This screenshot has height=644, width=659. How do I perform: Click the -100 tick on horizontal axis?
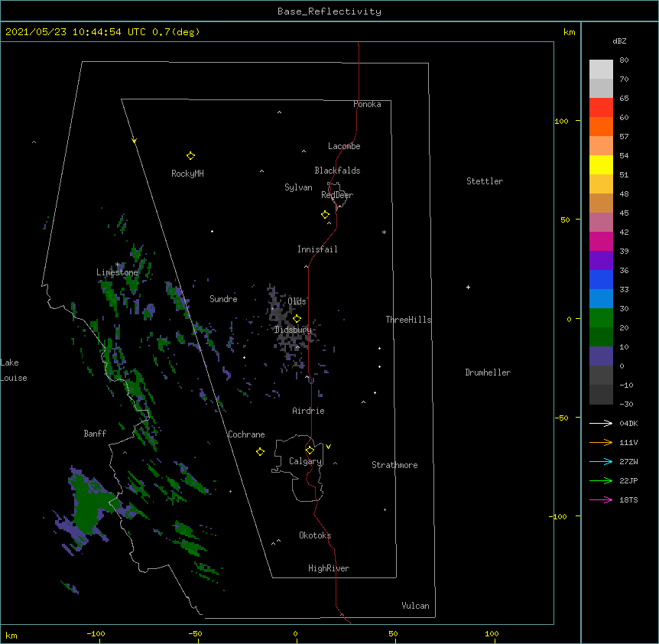[x=96, y=633]
